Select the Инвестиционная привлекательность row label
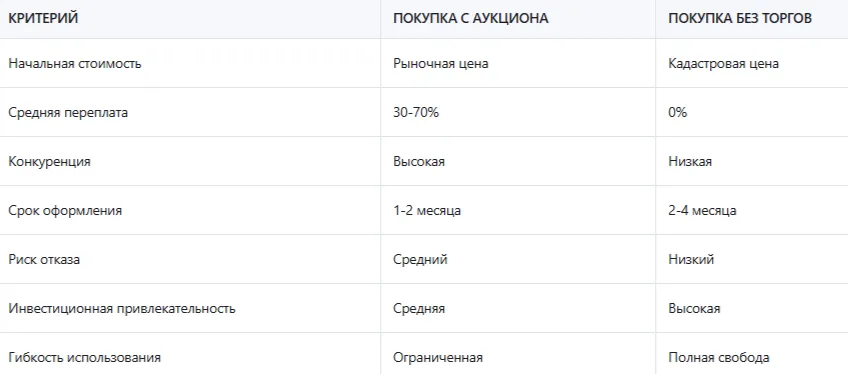Screen dimensions: 848x374 tap(122, 309)
